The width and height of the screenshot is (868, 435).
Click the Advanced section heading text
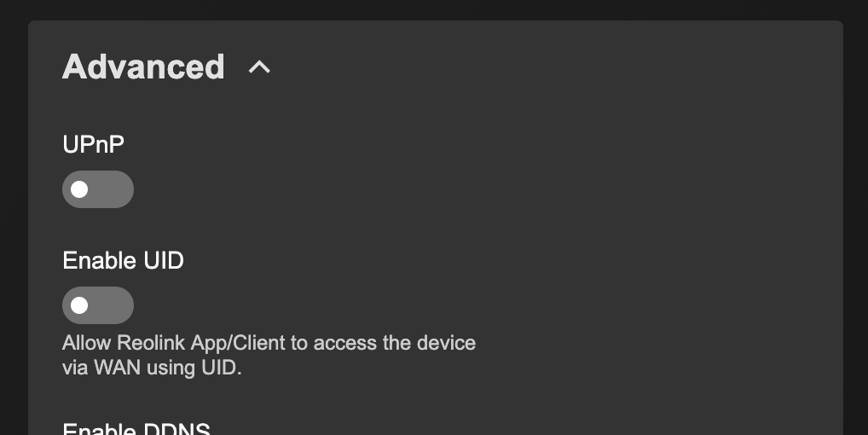tap(143, 67)
